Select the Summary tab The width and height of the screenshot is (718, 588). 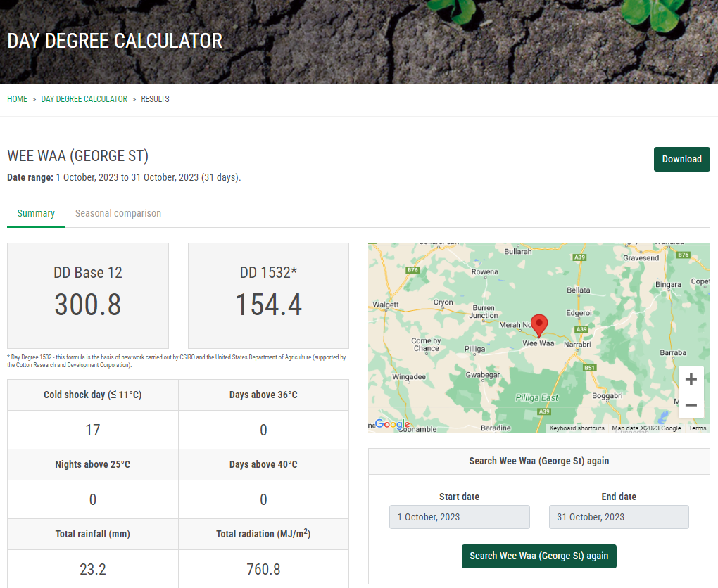click(35, 213)
